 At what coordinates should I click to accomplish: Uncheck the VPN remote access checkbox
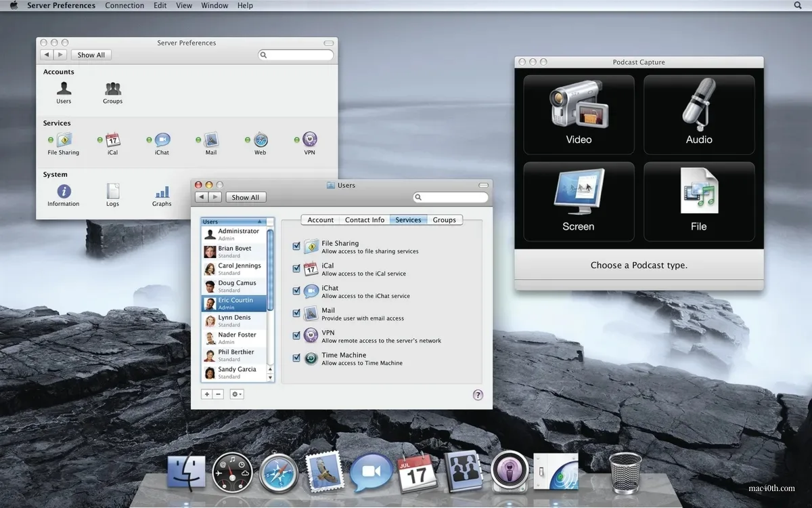tap(296, 333)
